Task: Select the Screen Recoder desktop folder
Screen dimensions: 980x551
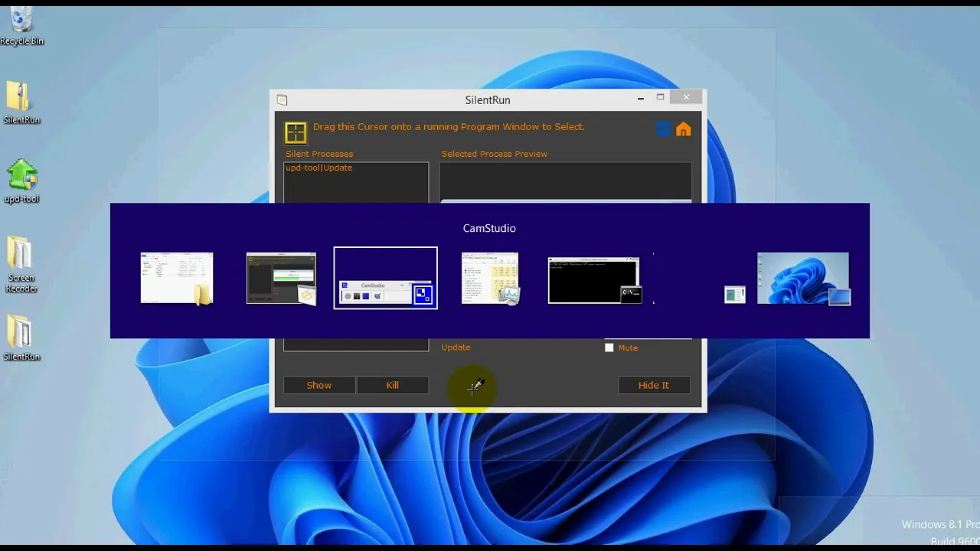Action: (21, 264)
